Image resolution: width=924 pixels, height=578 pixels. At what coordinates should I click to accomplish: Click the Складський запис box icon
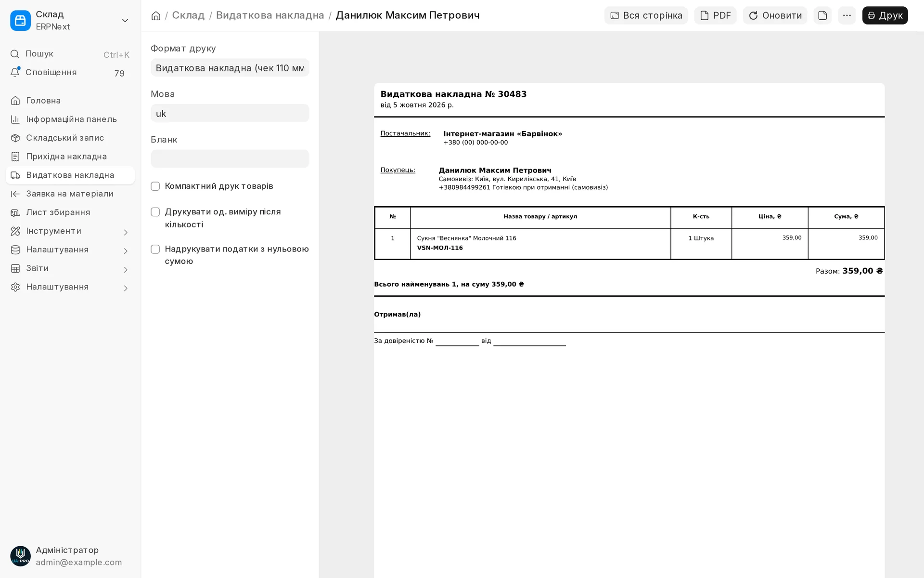click(x=15, y=138)
